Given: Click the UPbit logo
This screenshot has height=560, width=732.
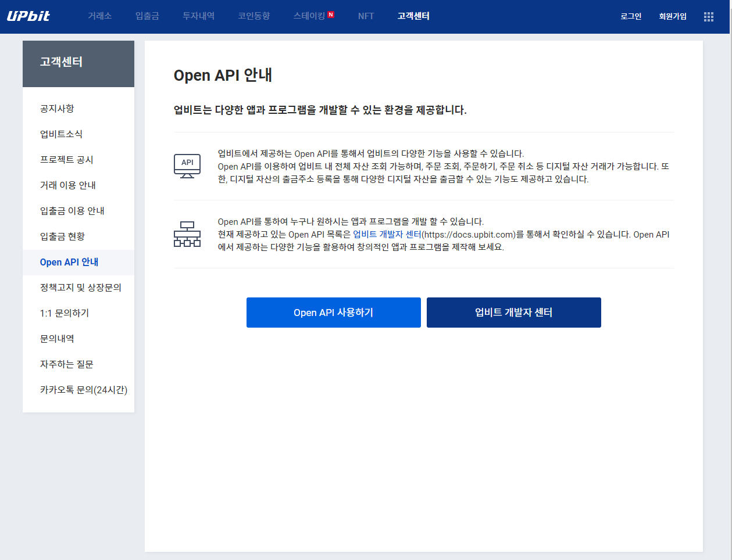Looking at the screenshot, I should point(28,16).
